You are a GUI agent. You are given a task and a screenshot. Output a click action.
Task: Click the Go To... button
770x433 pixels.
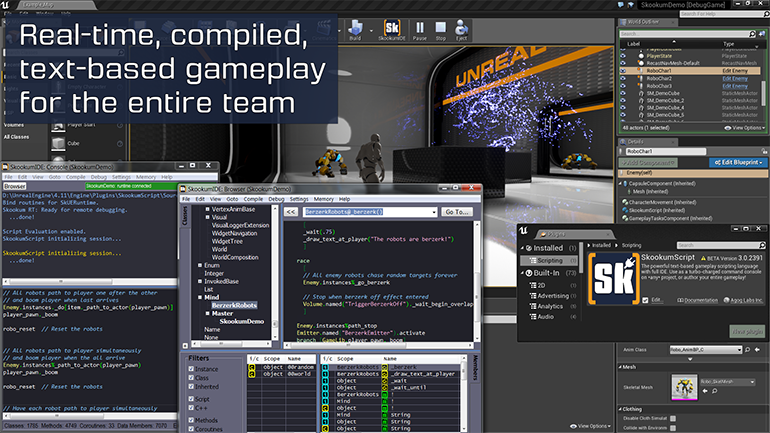coord(457,212)
